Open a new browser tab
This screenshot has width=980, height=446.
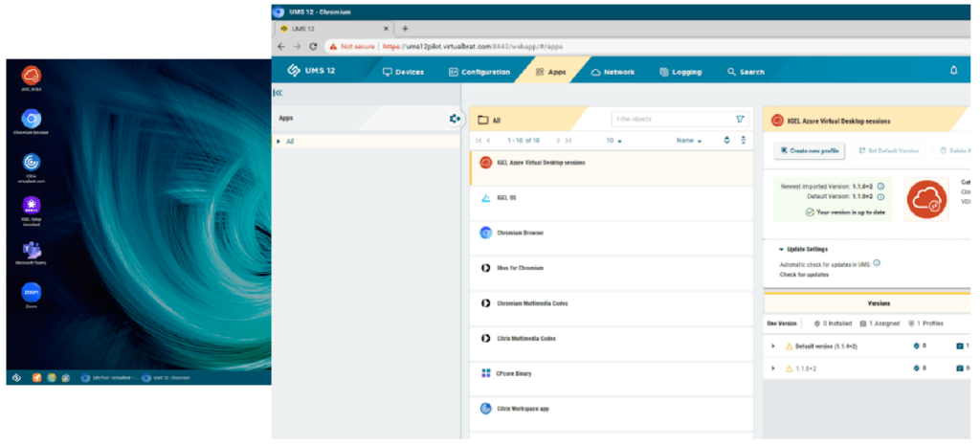(x=405, y=29)
